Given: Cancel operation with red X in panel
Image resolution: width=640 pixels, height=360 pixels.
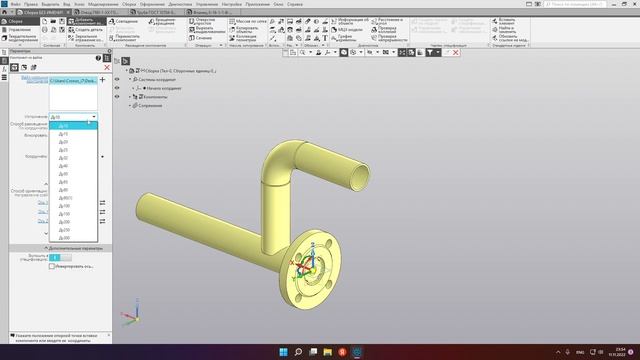Looking at the screenshot, I should pyautogui.click(x=107, y=67).
